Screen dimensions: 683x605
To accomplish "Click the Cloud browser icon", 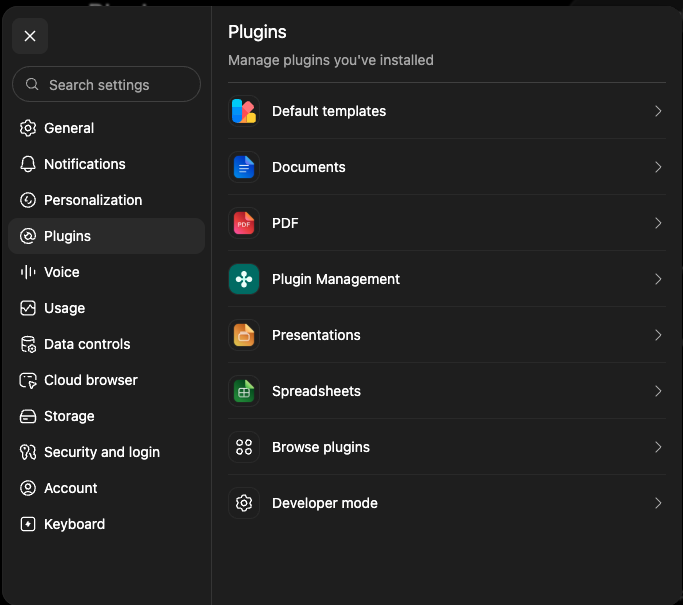I will point(28,380).
